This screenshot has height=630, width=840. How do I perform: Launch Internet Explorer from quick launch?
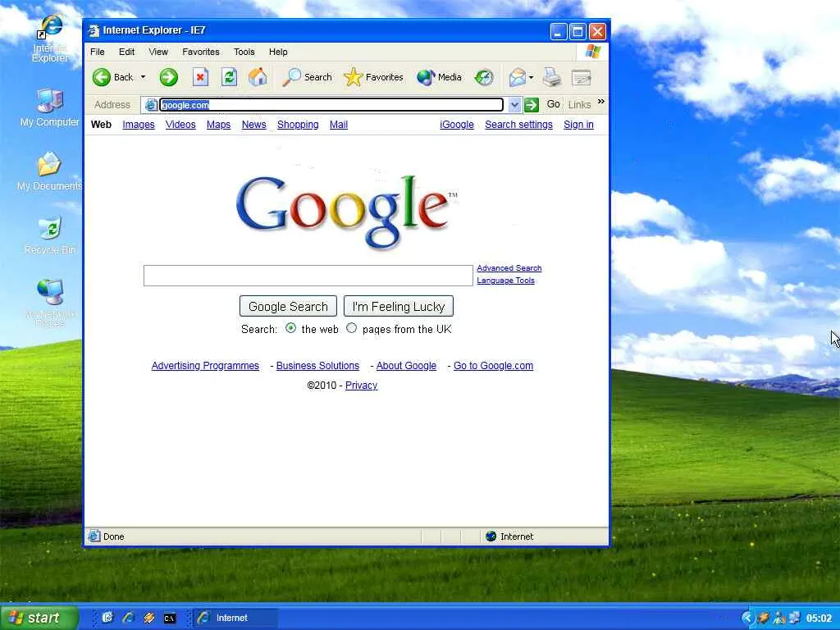[128, 618]
